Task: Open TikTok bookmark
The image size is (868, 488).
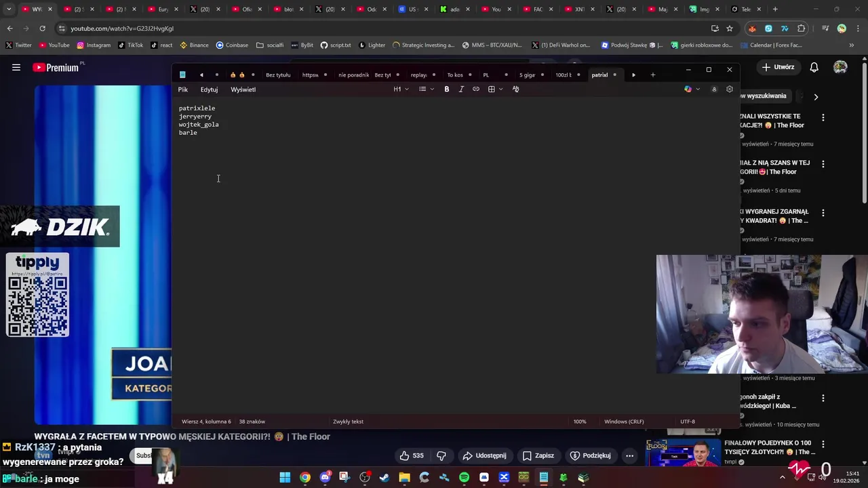Action: point(131,45)
